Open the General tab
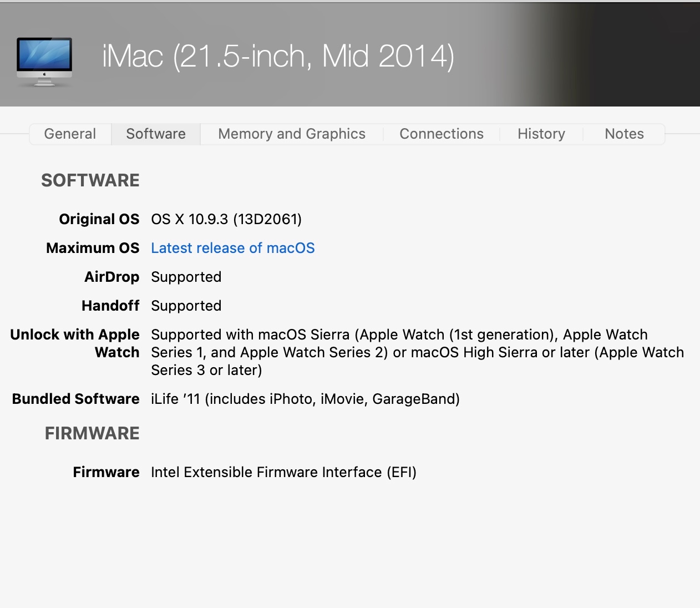This screenshot has height=608, width=700. pos(70,134)
